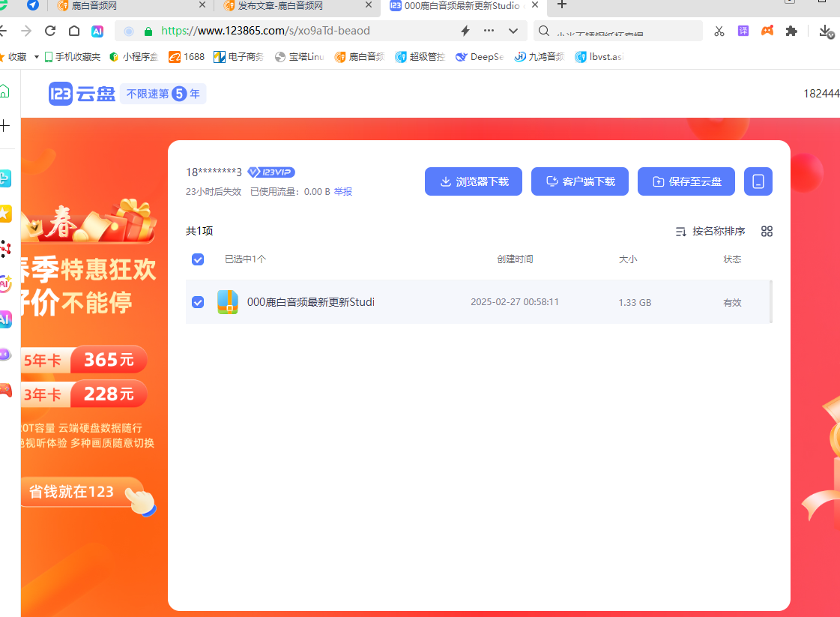The image size is (840, 617).
Task: Open the three-dot address bar menu
Action: click(489, 31)
